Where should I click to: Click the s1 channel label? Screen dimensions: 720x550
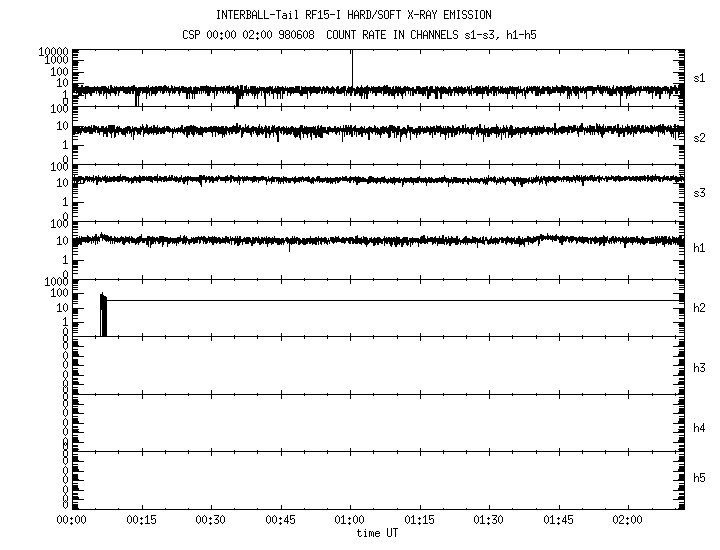pyautogui.click(x=700, y=77)
